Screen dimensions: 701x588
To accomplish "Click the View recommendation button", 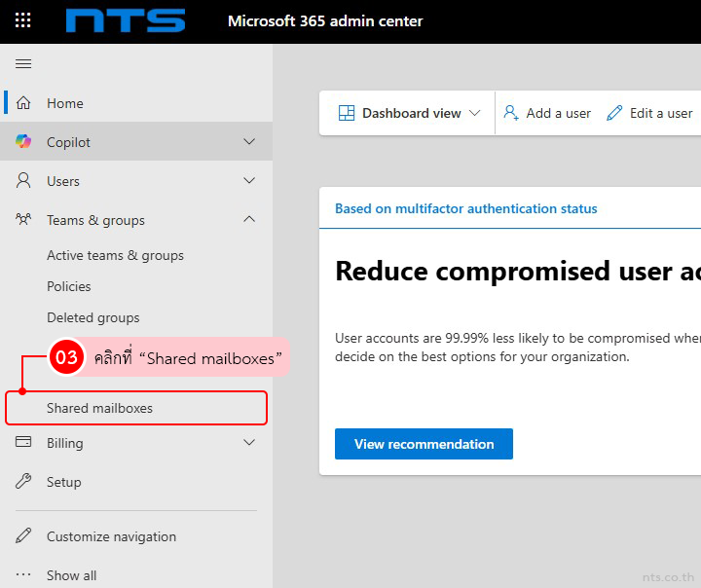I will (x=424, y=444).
